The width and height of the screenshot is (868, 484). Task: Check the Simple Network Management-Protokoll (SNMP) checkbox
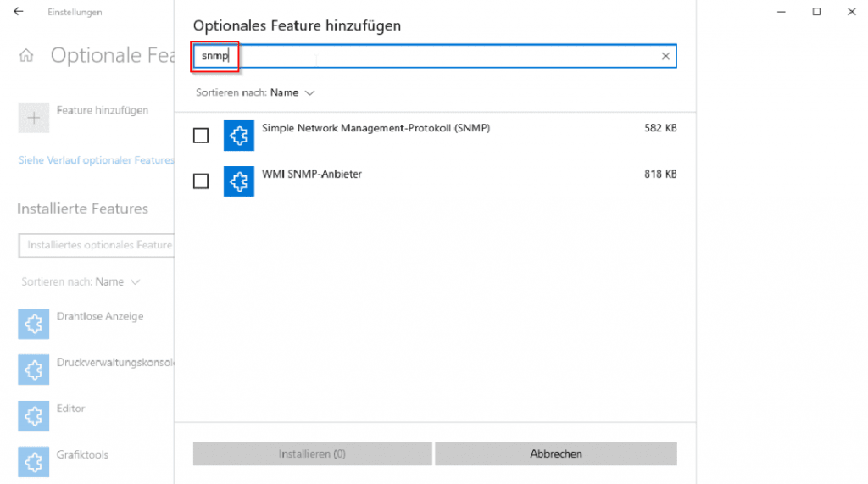point(201,136)
